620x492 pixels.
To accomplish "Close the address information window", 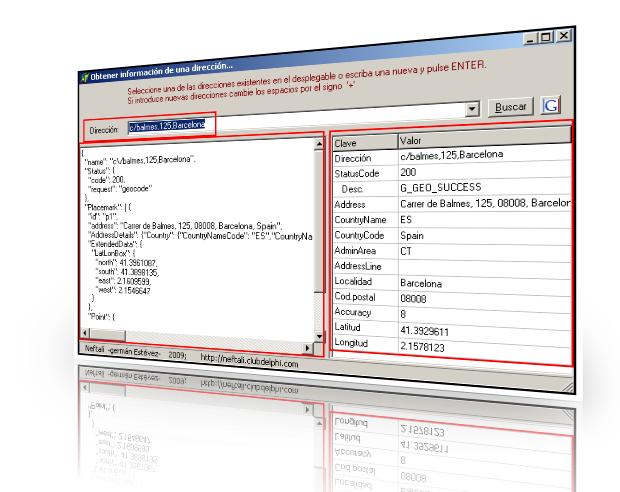I will tap(563, 36).
